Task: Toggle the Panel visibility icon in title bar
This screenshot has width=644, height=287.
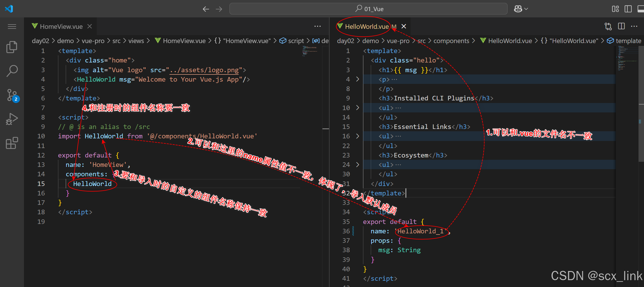Action: click(x=641, y=9)
